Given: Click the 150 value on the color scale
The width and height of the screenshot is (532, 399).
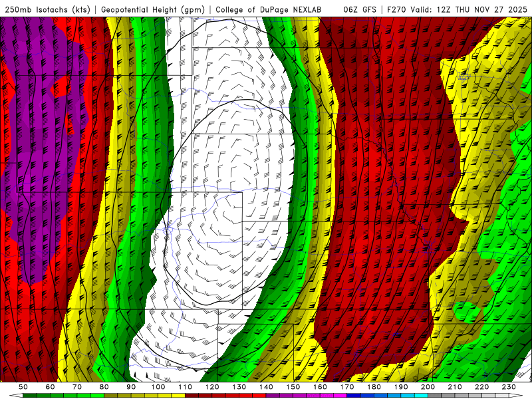Looking at the screenshot, I should point(293,387).
